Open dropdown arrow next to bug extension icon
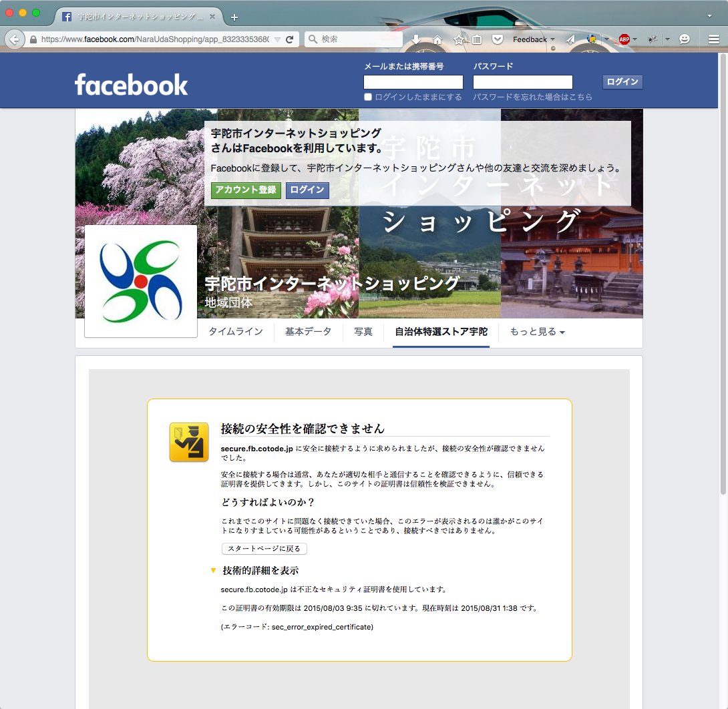 pos(668,39)
